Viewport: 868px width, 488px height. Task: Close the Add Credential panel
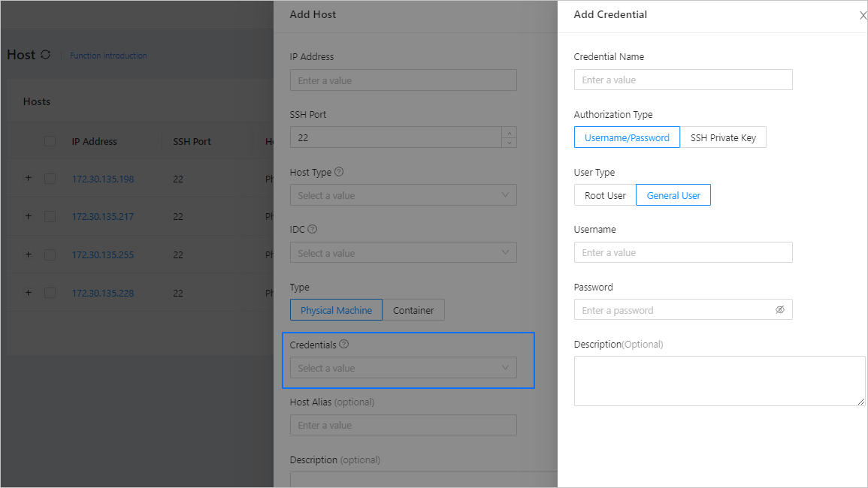click(863, 15)
